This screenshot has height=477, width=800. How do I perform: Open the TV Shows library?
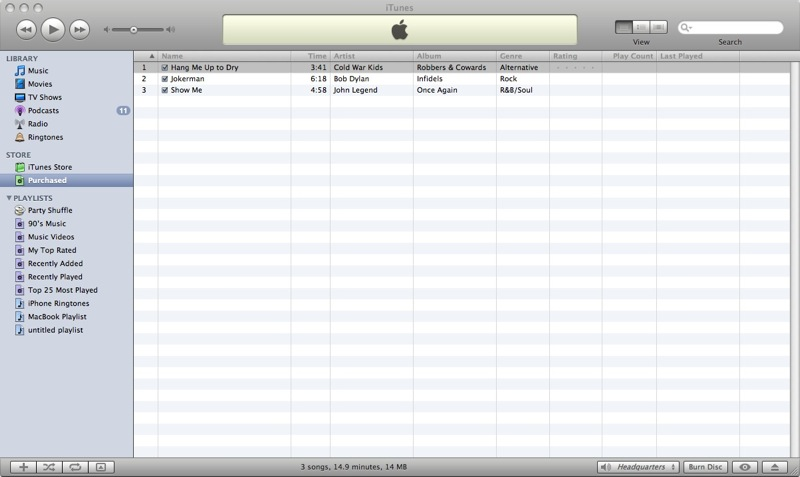point(44,97)
